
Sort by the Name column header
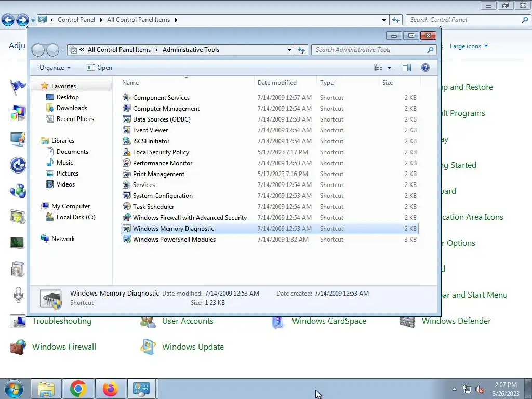pos(187,83)
